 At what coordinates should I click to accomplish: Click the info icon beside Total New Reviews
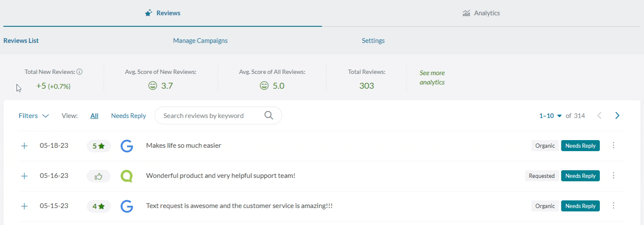79,72
